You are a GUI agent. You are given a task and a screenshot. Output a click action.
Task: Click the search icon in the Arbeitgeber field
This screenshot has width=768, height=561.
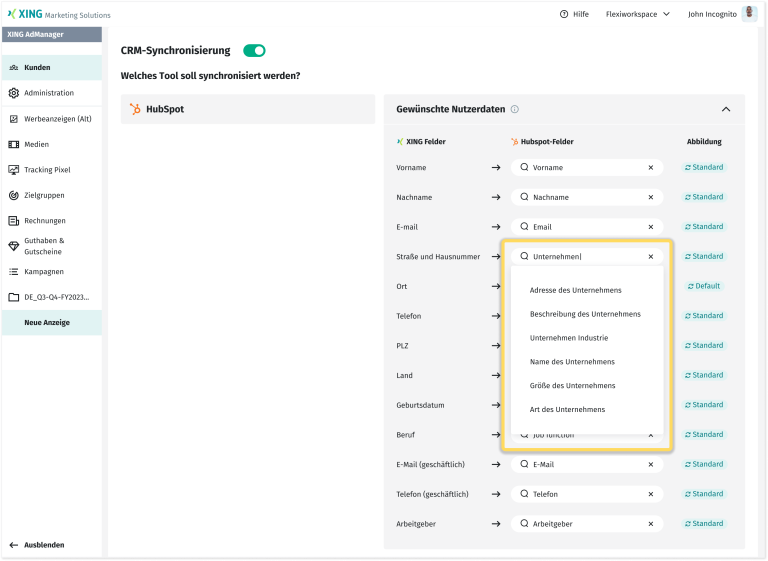coord(524,523)
